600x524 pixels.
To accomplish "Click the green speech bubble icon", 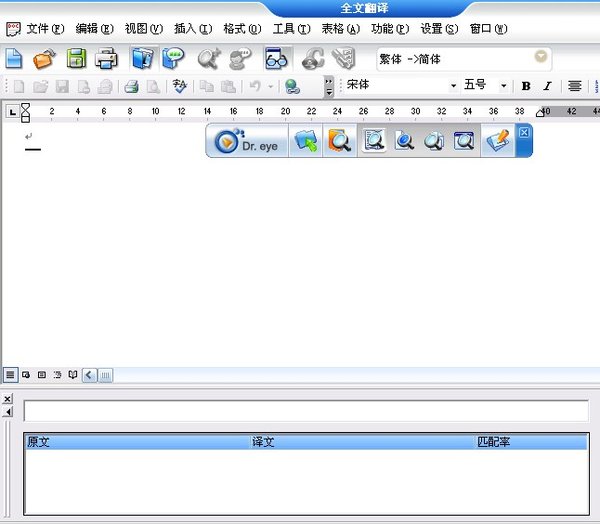I will (173, 59).
